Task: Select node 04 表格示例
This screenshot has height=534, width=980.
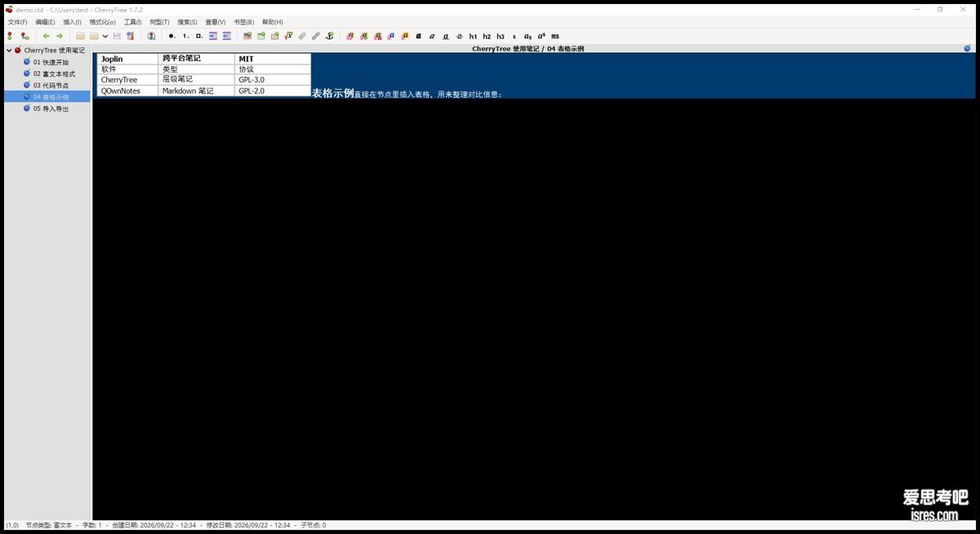Action: coord(51,96)
